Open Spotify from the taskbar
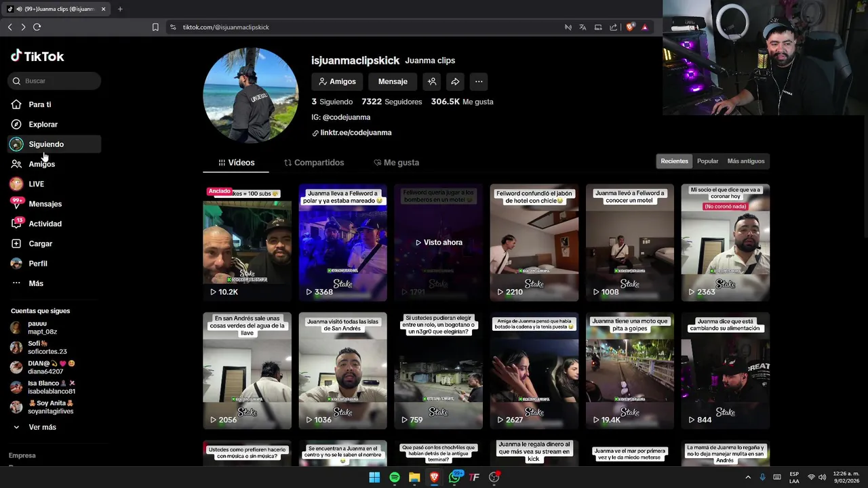The image size is (868, 488). 395,477
